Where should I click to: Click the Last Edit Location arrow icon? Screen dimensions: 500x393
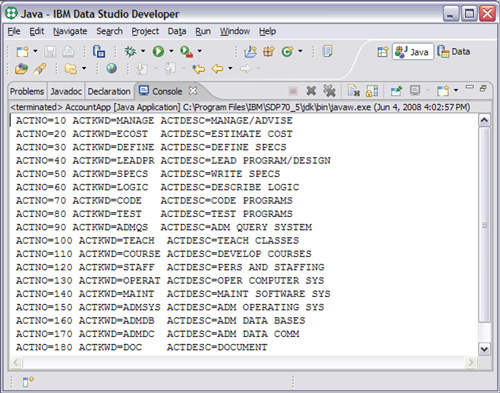(199, 69)
